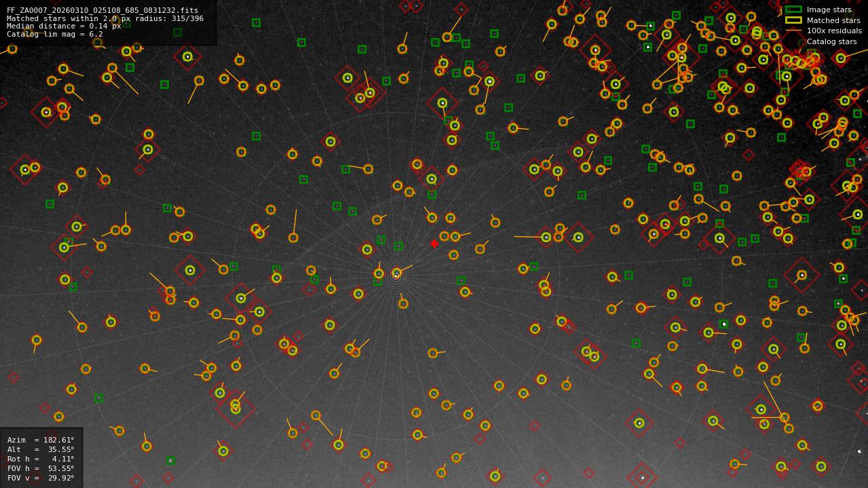Click the FF_ZA0007 .fits file name text
The width and height of the screenshot is (868, 488).
click(x=102, y=10)
